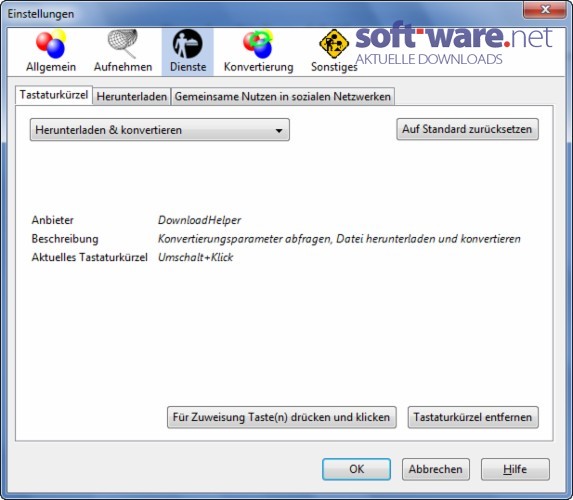573x500 pixels.
Task: Close the Einstellungen window
Action: [x=544, y=9]
